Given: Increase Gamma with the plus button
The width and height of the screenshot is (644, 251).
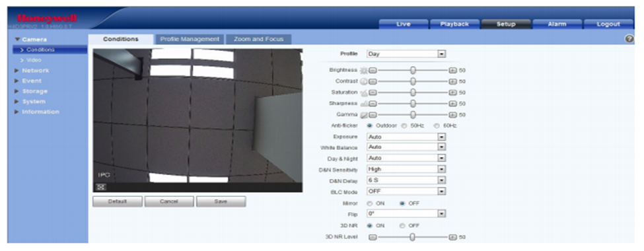Looking at the screenshot, I should click(452, 115).
